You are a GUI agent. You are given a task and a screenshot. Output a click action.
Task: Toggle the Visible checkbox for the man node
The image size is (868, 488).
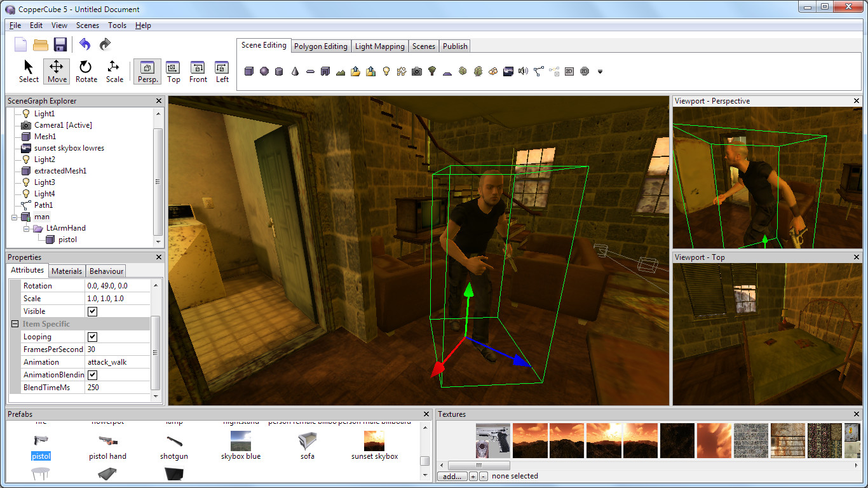pyautogui.click(x=91, y=311)
